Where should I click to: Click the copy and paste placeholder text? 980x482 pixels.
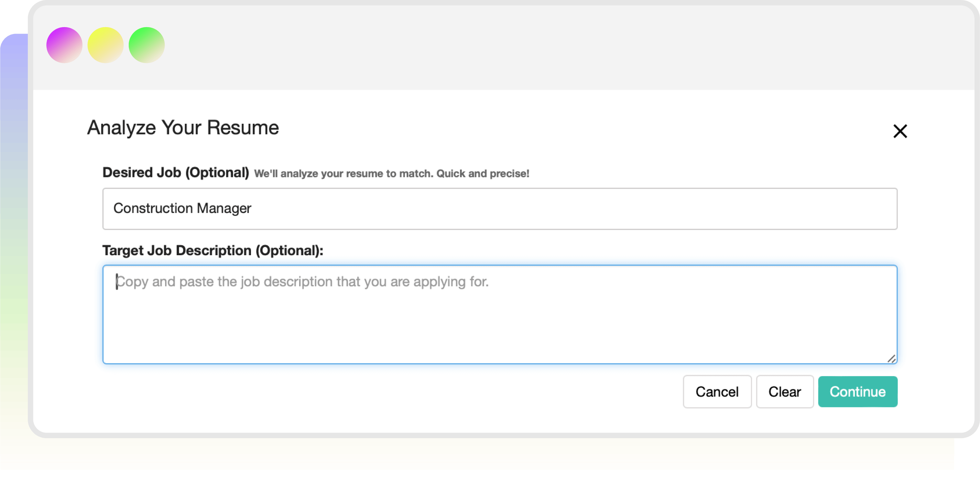click(302, 282)
